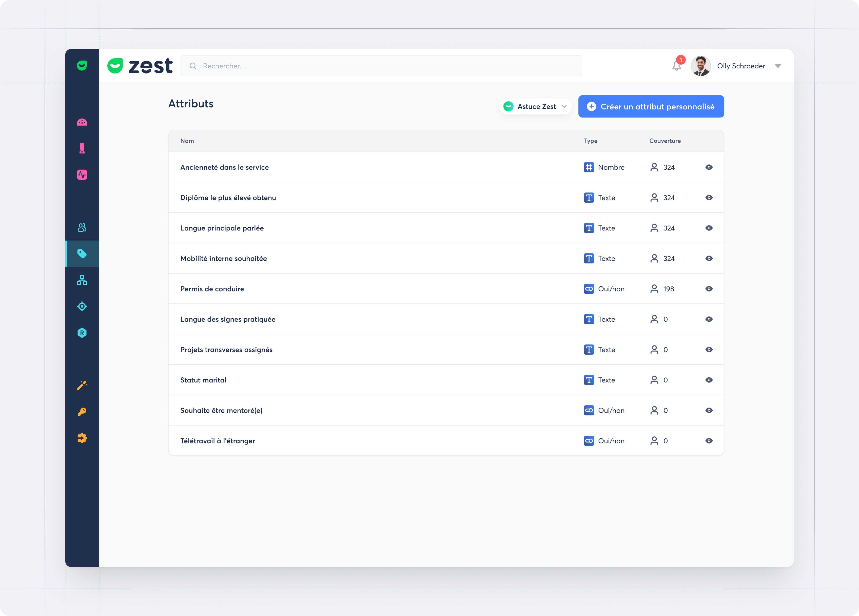The width and height of the screenshot is (859, 616).
Task: Open the orange settings gear icon
Action: (82, 438)
